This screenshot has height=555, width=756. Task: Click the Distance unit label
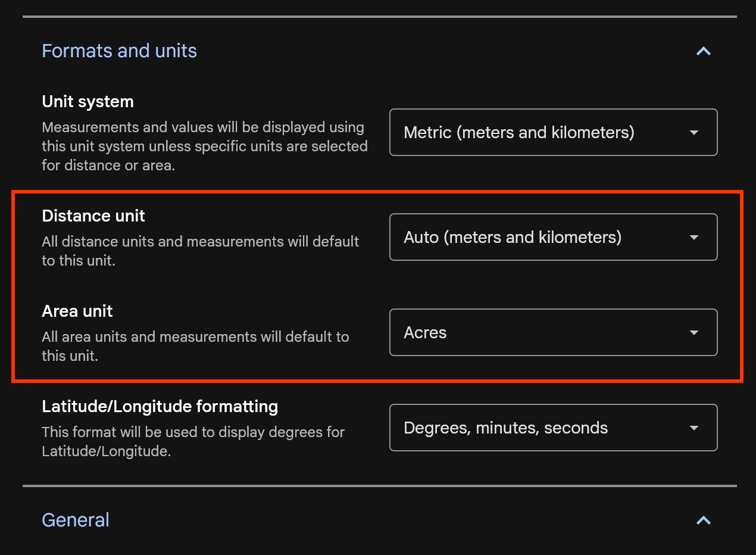(x=93, y=216)
